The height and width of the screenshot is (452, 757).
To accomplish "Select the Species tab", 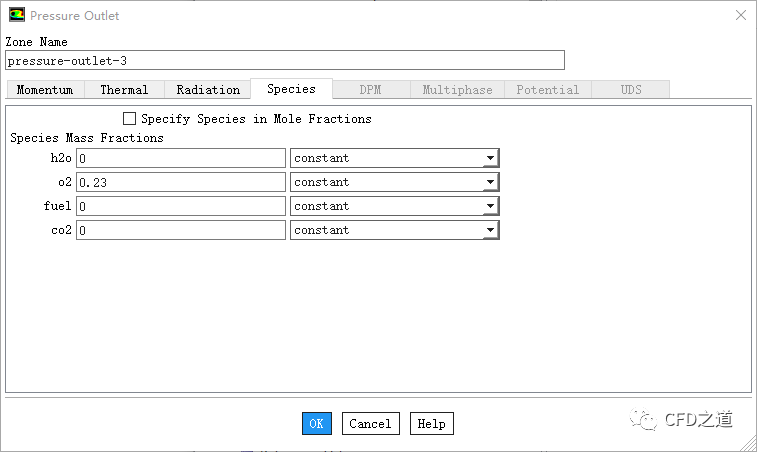I will click(x=291, y=89).
